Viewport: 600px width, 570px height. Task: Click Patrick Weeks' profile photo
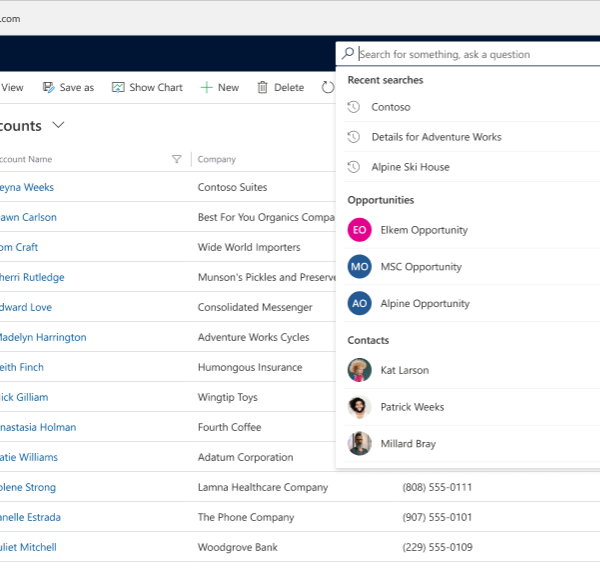[x=359, y=407]
